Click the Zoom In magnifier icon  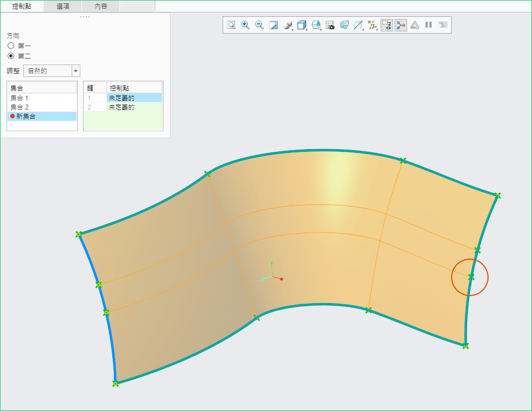tap(245, 25)
